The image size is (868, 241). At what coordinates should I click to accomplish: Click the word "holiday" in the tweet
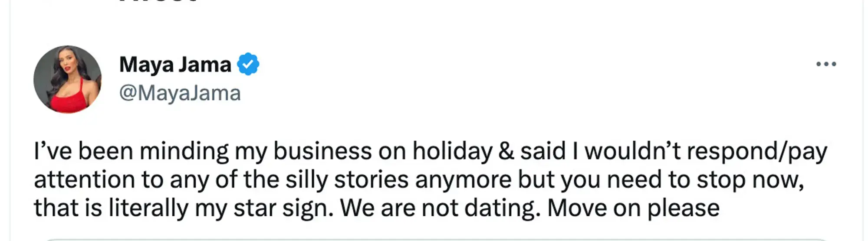pyautogui.click(x=452, y=151)
